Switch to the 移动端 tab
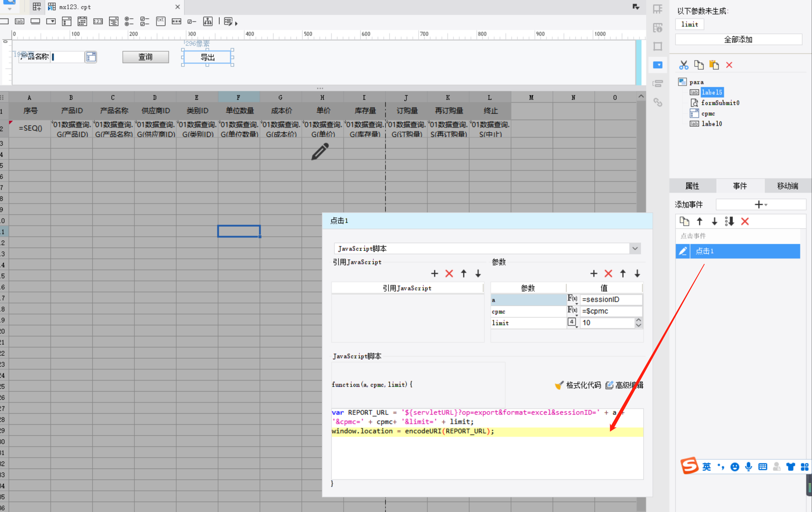812x512 pixels. [788, 186]
